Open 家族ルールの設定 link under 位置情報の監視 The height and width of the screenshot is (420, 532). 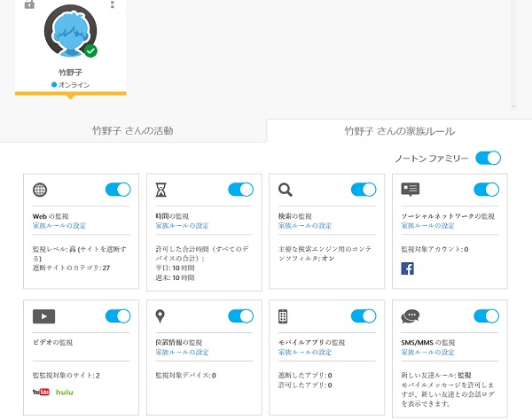point(182,352)
